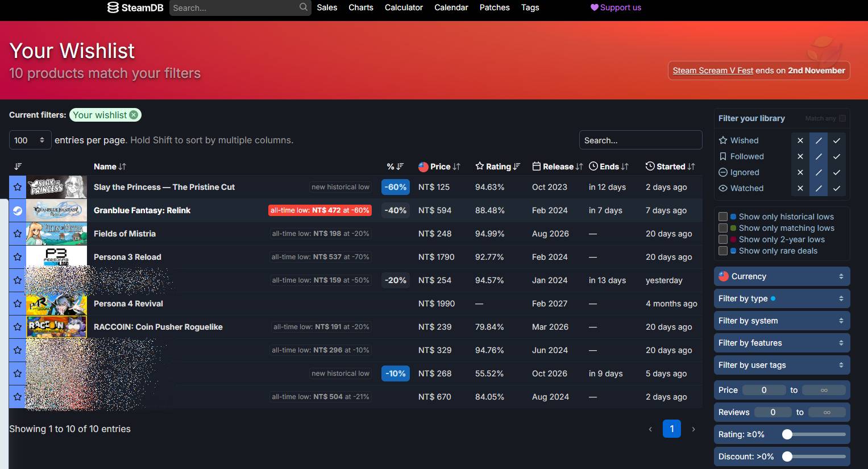The width and height of the screenshot is (868, 469).
Task: Click wishlist star for Slay the Princess
Action: pyautogui.click(x=18, y=187)
